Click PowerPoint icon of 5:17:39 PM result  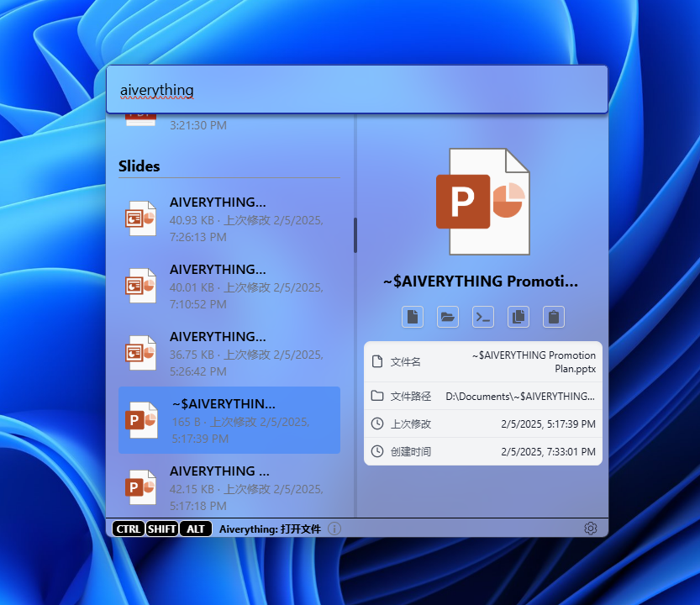click(141, 420)
